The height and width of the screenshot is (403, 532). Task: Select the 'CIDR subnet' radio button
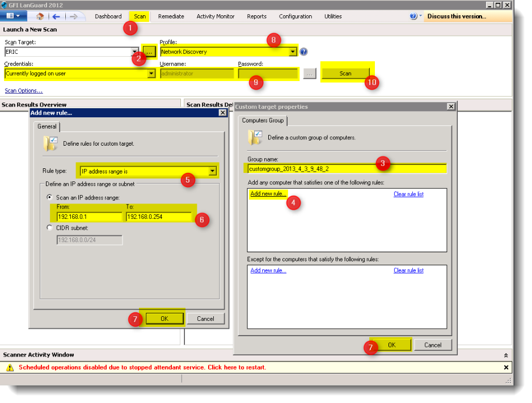50,228
